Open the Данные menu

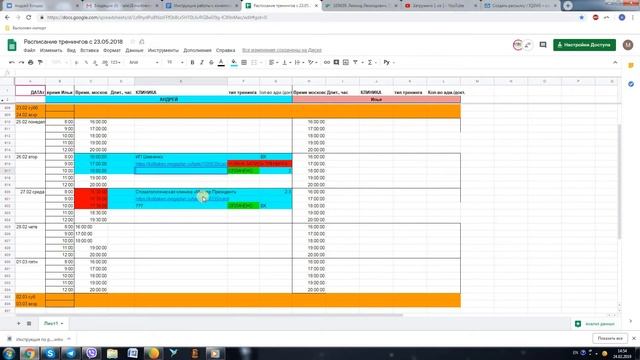click(x=134, y=50)
